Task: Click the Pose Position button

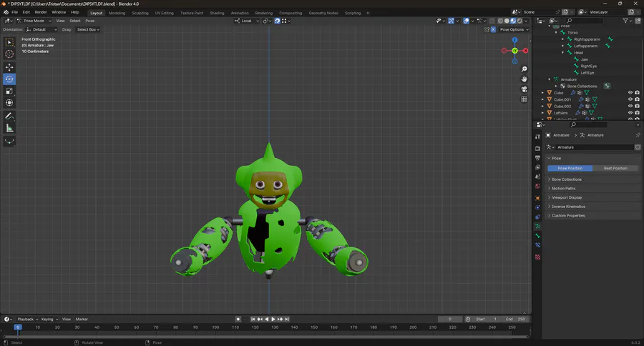Action: tap(570, 168)
